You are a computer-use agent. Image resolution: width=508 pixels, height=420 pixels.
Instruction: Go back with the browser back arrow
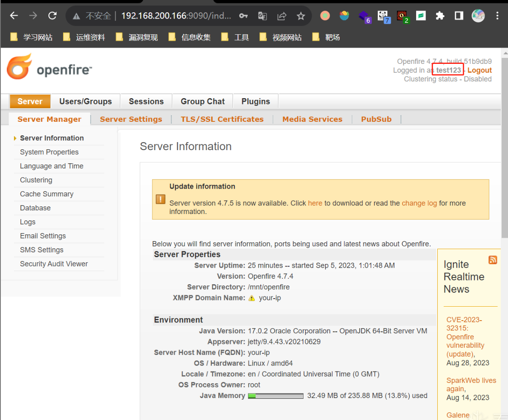(14, 16)
